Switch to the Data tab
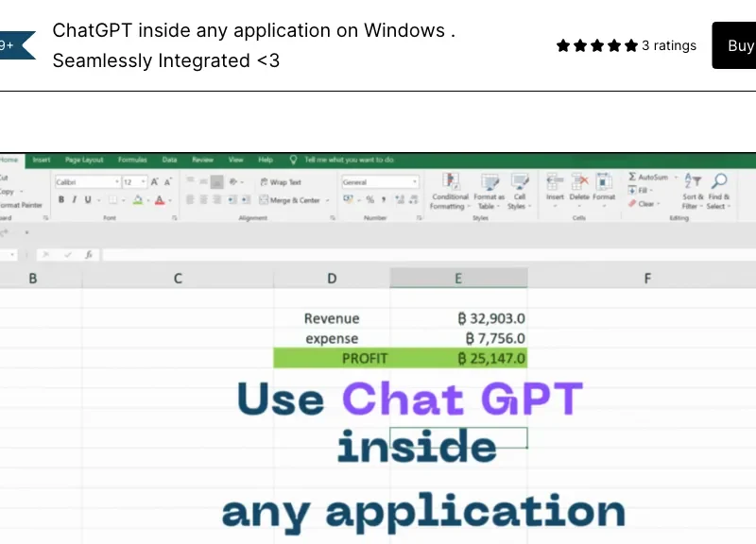This screenshot has height=544, width=756. coord(169,160)
